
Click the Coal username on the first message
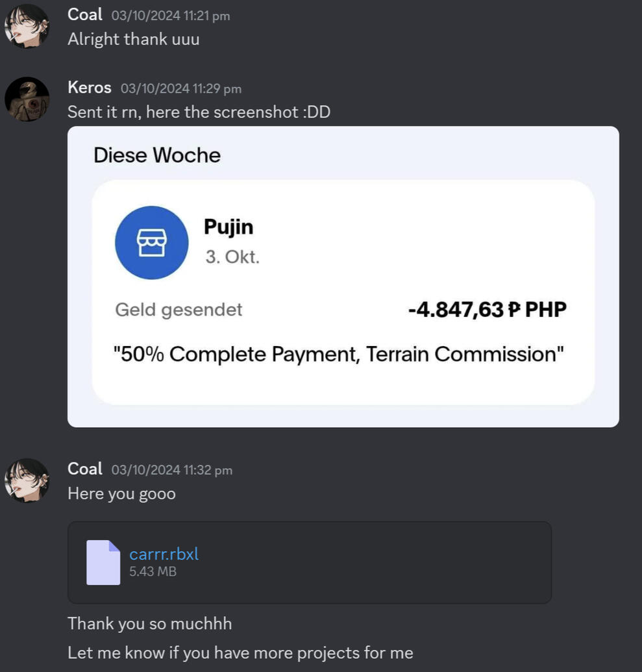(85, 14)
